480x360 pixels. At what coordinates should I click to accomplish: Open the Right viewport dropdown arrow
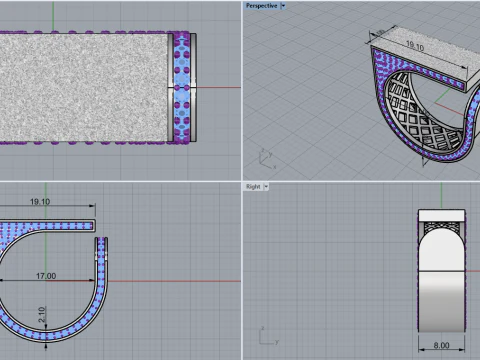pyautogui.click(x=266, y=187)
